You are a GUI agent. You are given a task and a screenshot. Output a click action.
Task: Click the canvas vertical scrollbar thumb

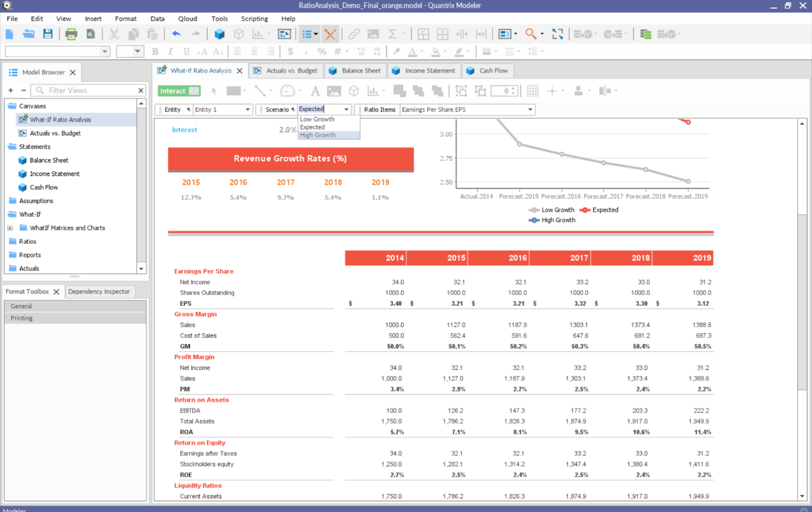802,302
